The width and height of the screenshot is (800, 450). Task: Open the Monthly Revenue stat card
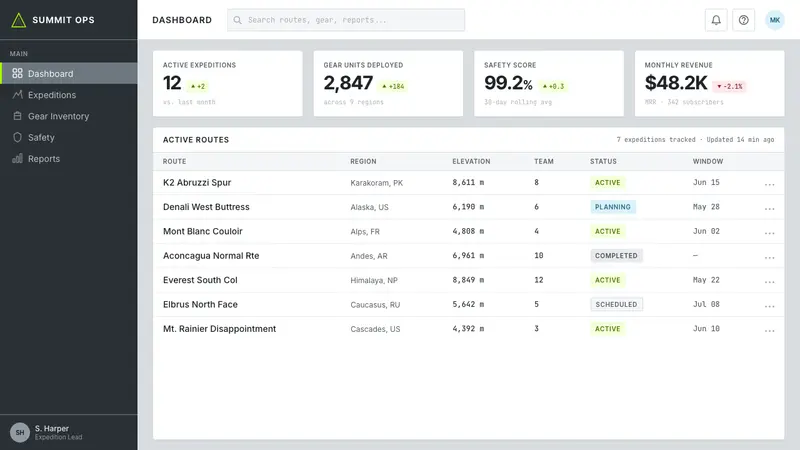point(710,83)
